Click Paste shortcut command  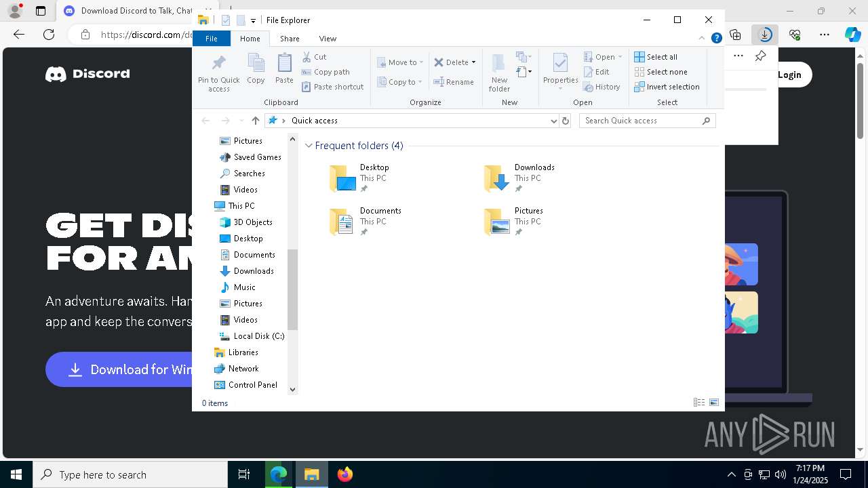[x=332, y=87]
